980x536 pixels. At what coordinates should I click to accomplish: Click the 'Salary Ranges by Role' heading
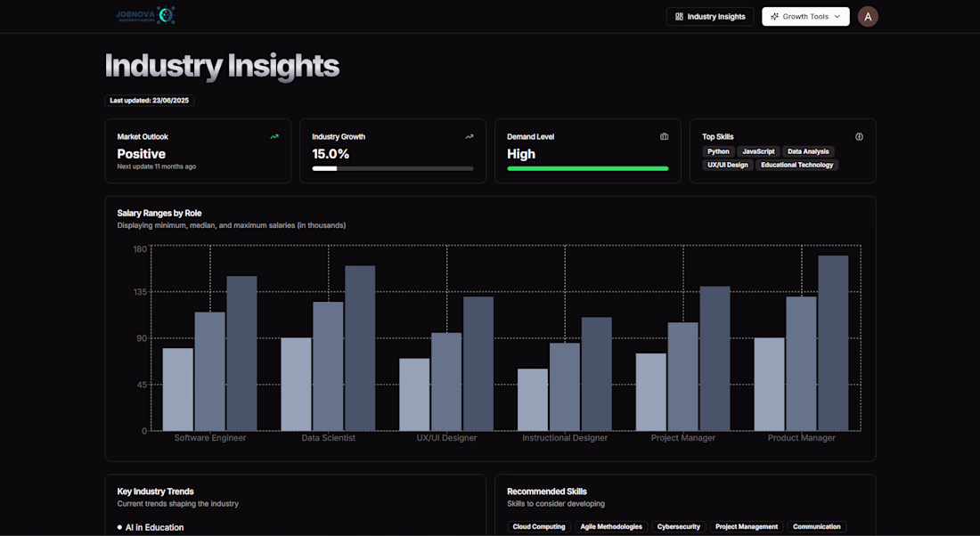point(159,213)
